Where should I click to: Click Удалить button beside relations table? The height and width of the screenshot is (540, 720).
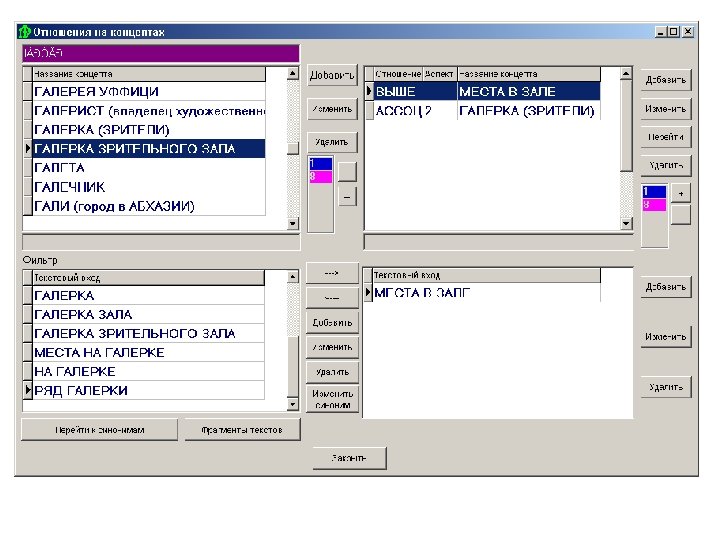666,165
